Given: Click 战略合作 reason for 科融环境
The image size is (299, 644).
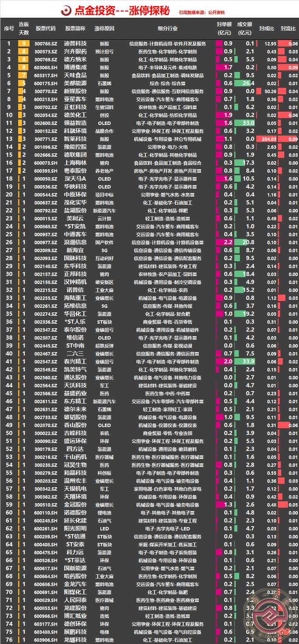Looking at the screenshot, I should (104, 131).
